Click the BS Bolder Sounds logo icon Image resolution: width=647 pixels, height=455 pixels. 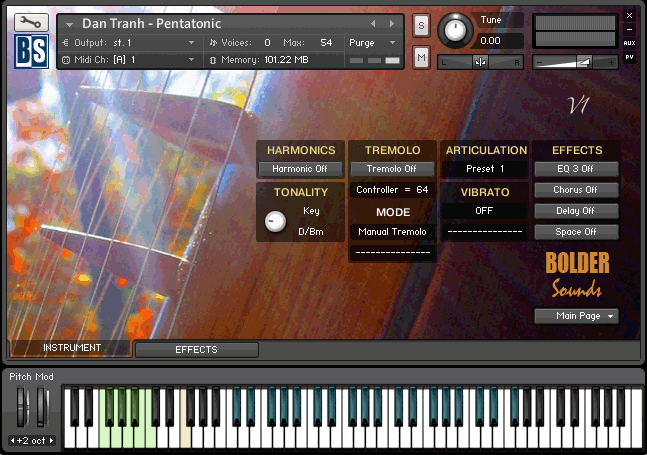[31, 52]
